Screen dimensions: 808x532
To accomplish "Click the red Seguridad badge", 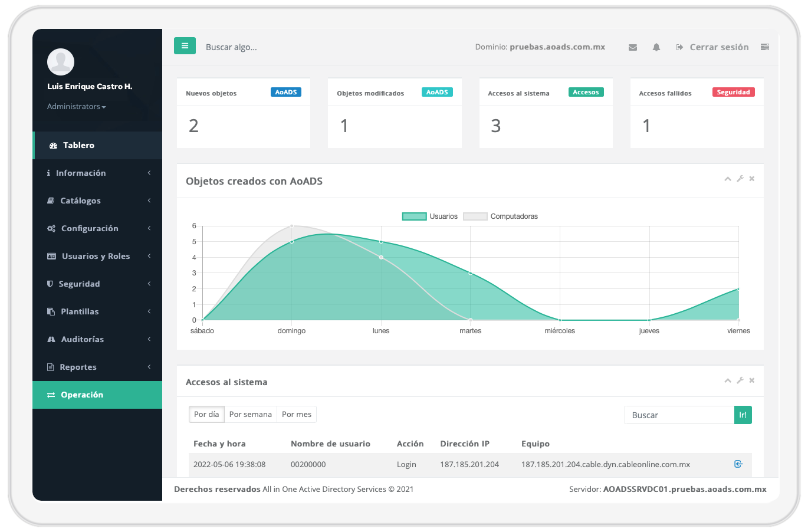I will coord(734,92).
